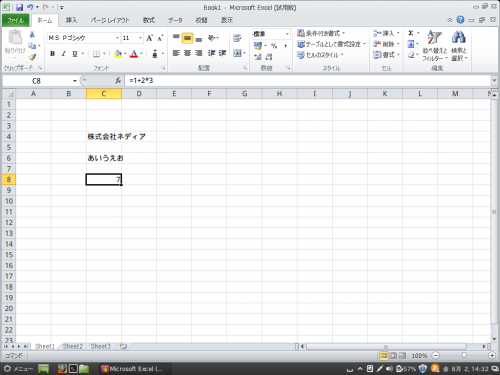Open Excel Help
500x375 pixels.
[460, 20]
